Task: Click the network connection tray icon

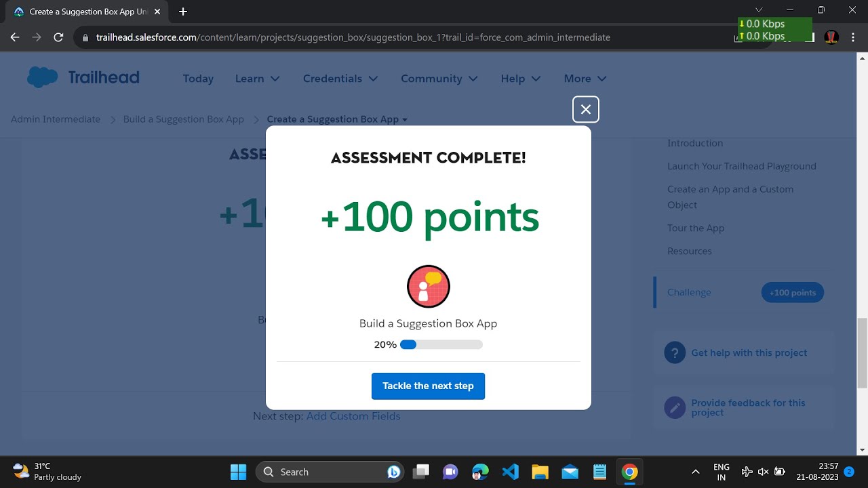Action: click(747, 472)
